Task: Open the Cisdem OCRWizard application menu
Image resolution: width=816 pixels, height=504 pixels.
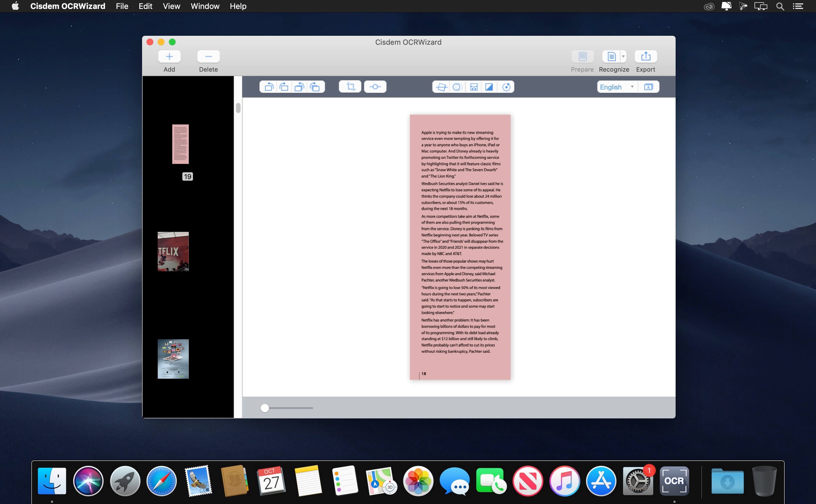Action: click(68, 6)
